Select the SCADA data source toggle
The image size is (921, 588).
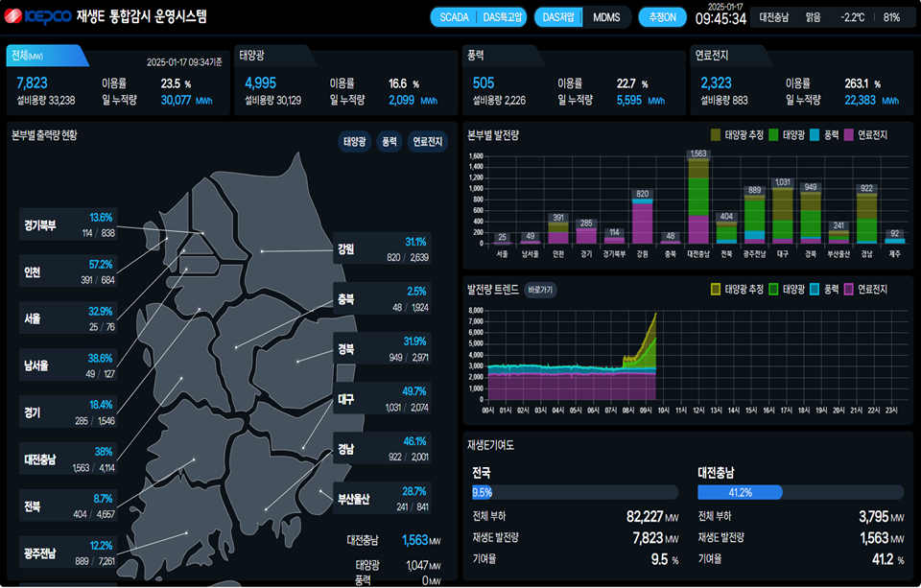(455, 17)
